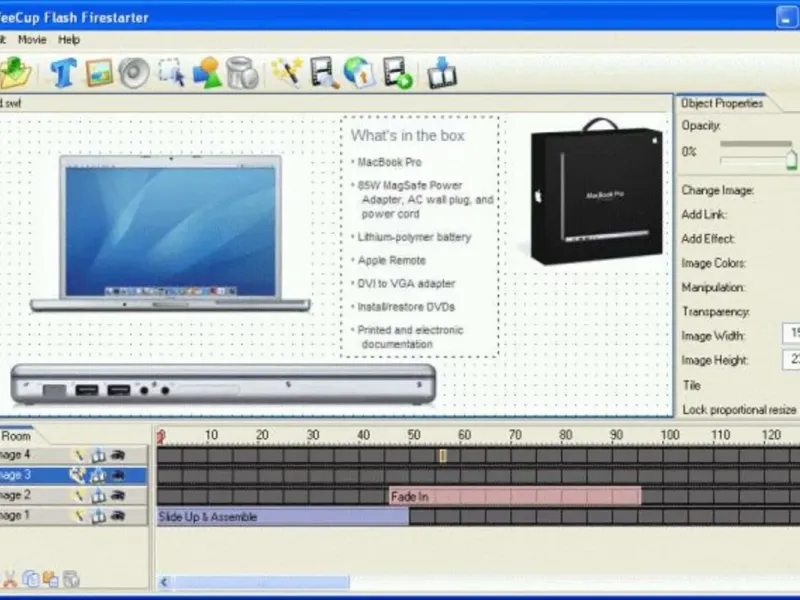800x600 pixels.
Task: Click the wand effect icon on Image 2
Action: pos(79,495)
